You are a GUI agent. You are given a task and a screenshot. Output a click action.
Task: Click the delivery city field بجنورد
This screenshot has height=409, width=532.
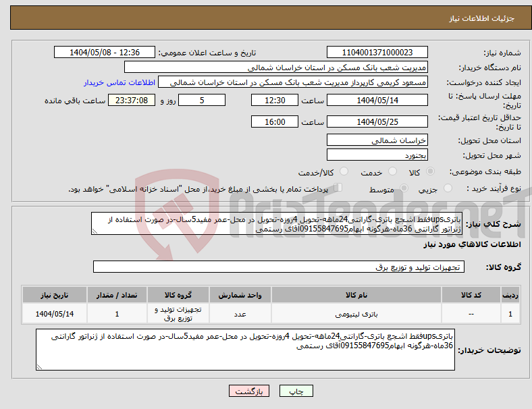tap(377, 155)
